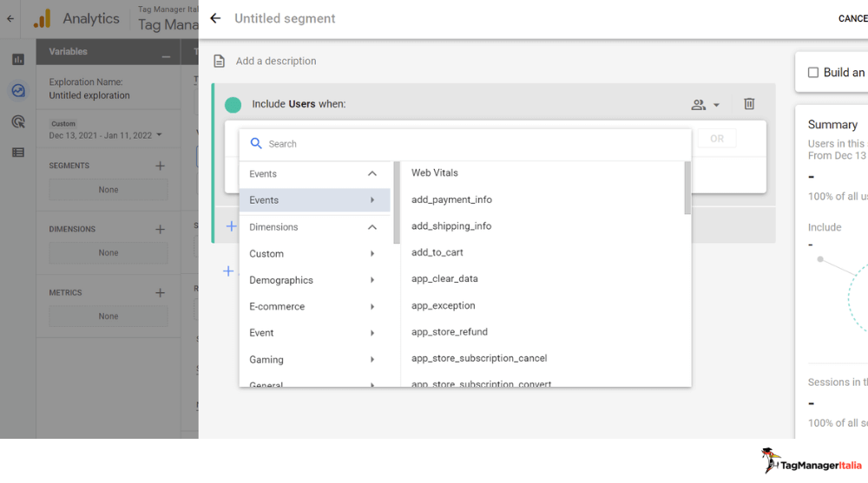Choose the app_exception event
The width and height of the screenshot is (868, 483).
443,305
